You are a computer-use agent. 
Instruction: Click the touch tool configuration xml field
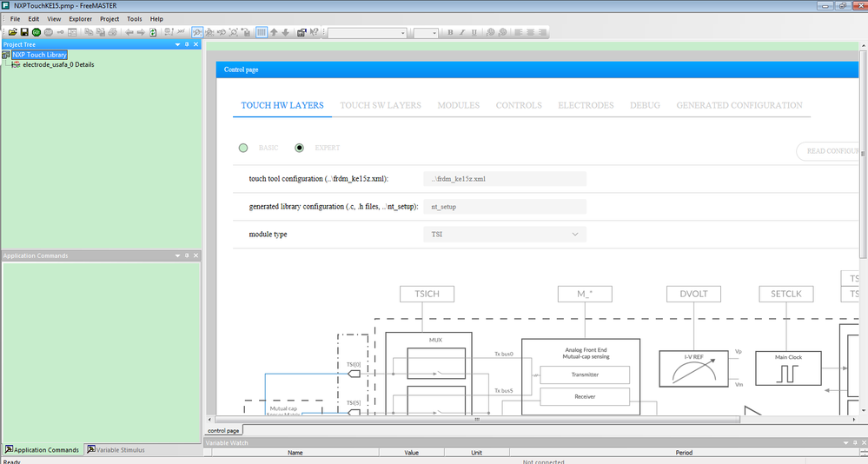pyautogui.click(x=505, y=179)
